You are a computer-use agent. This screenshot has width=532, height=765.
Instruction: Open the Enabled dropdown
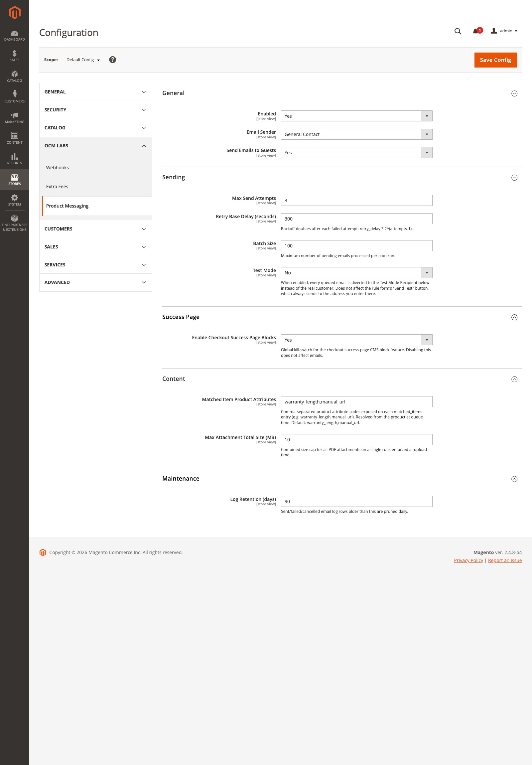[356, 116]
